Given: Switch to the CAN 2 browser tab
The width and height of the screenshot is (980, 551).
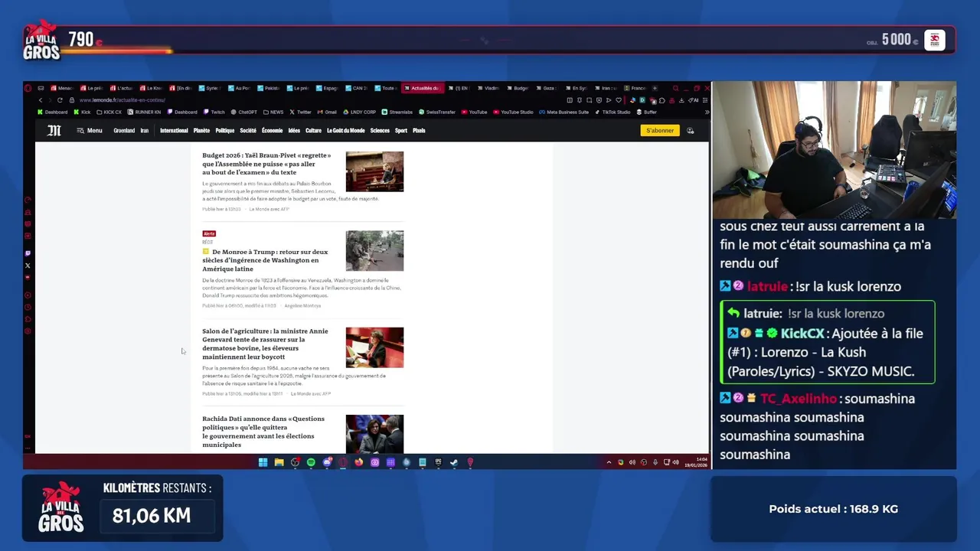Looking at the screenshot, I should coord(357,88).
